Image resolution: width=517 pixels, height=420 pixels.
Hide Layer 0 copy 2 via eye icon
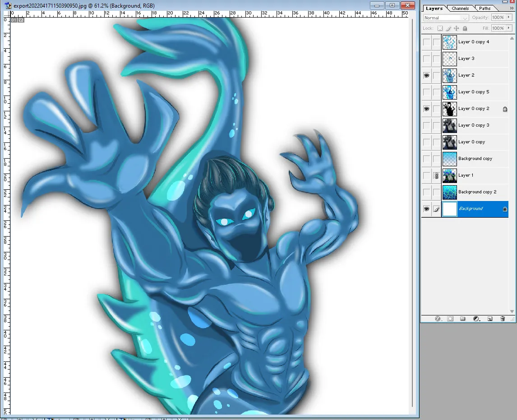tap(426, 109)
